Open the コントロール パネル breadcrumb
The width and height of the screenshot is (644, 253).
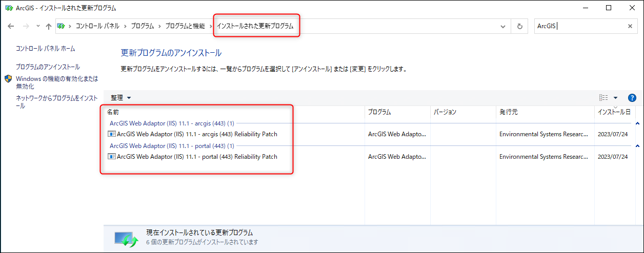[97, 26]
